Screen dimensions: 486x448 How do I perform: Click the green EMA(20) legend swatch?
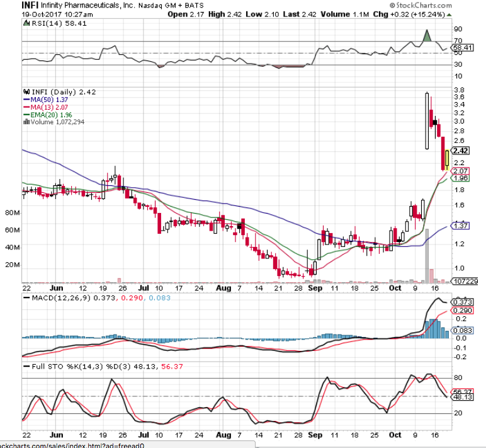(26, 115)
